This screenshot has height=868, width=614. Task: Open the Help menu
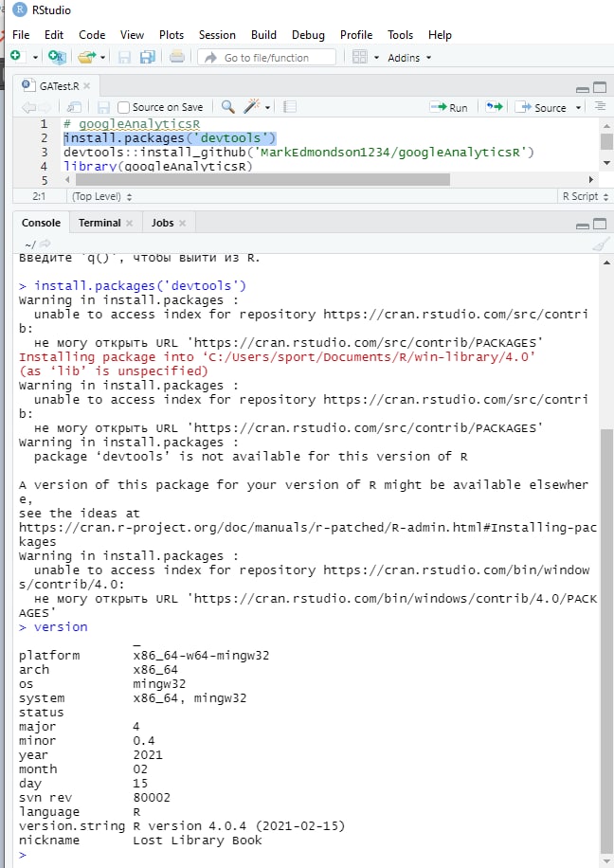(440, 35)
